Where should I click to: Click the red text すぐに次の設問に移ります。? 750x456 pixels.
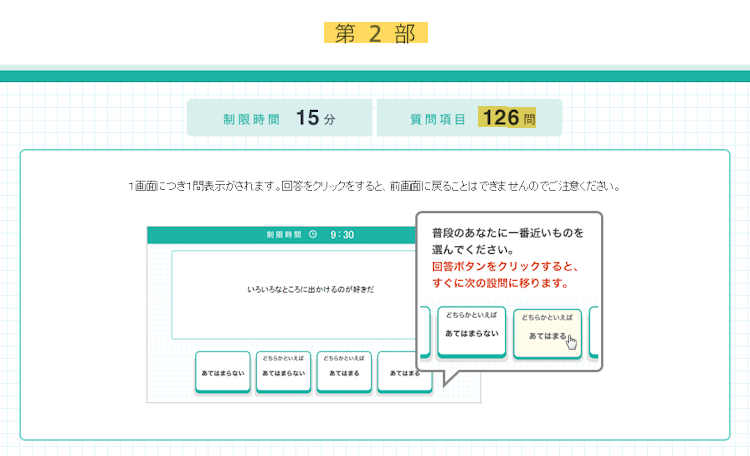500,283
